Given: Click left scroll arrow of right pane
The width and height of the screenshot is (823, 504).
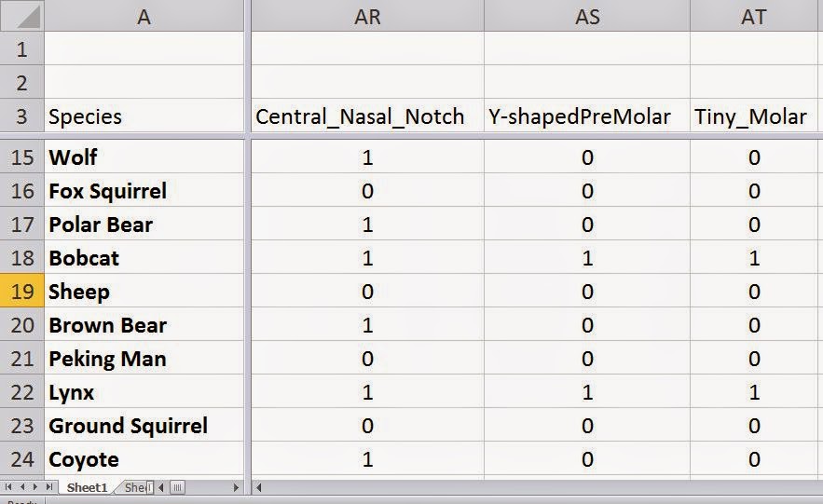Looking at the screenshot, I should (x=259, y=488).
